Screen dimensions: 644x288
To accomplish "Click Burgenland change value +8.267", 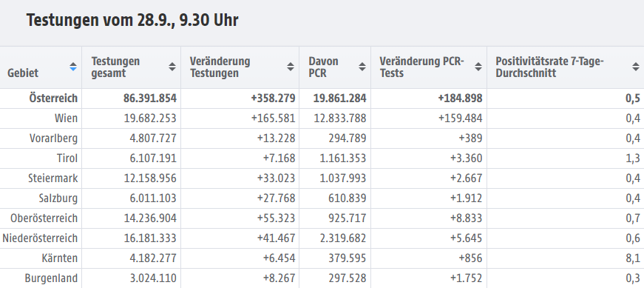I will click(276, 278).
